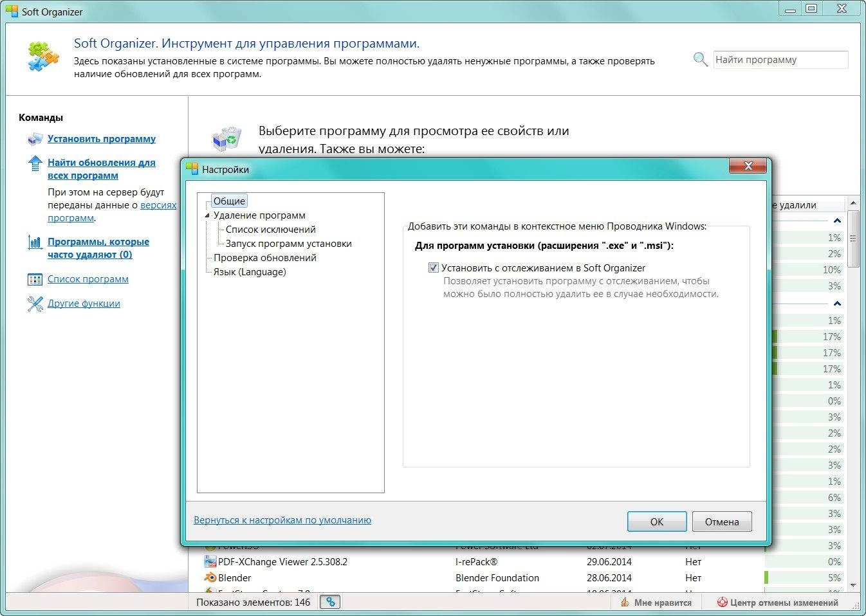Close the Настройки dialog

[x=748, y=166]
